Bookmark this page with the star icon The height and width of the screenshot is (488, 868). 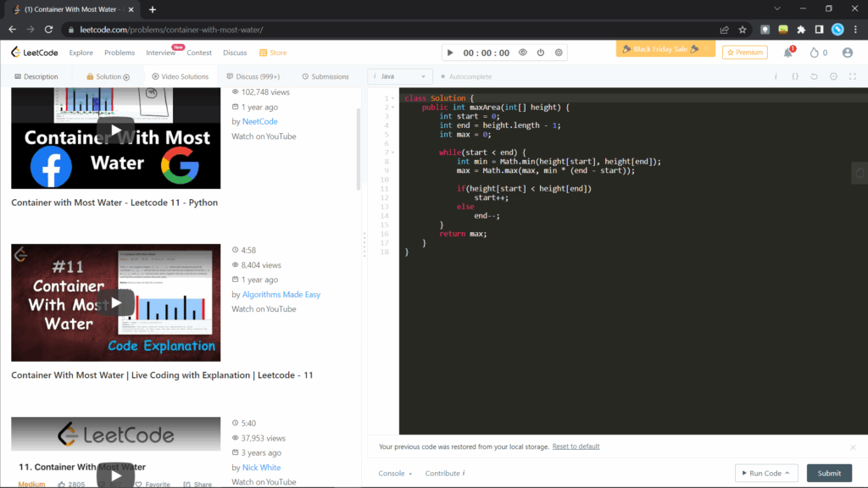pos(743,30)
